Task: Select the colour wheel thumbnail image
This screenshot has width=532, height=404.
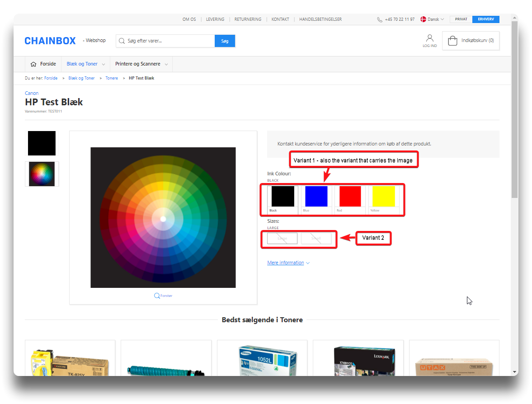Action: [42, 174]
